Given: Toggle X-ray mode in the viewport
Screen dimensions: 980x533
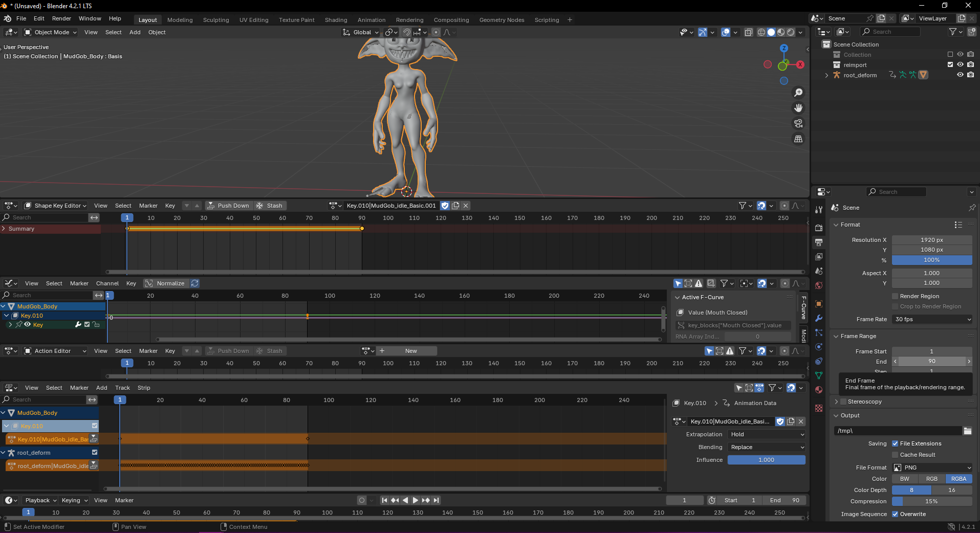Looking at the screenshot, I should [x=748, y=32].
